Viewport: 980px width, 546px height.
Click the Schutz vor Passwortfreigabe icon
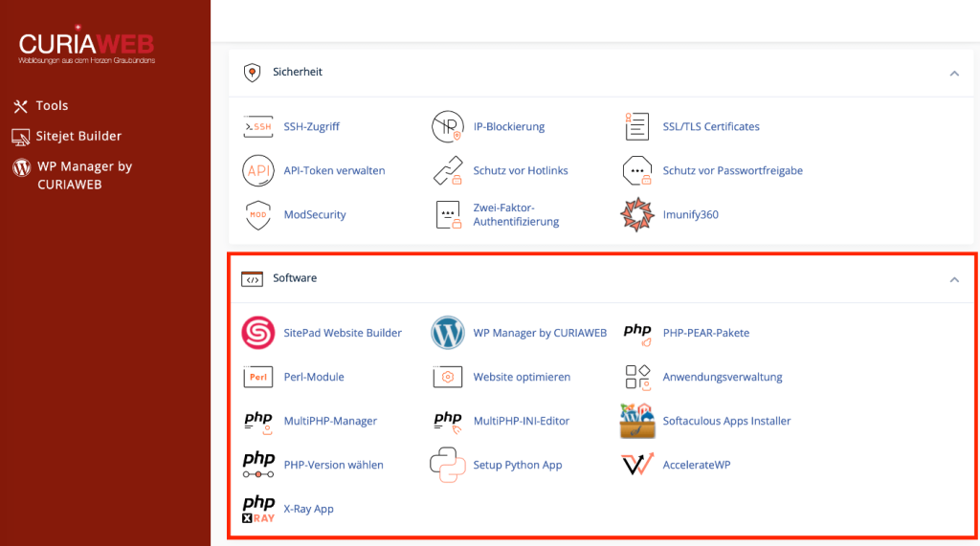637,170
